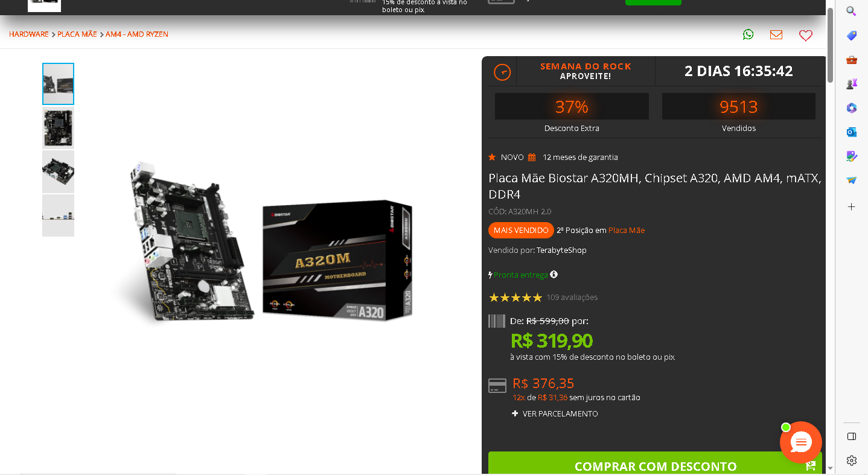Select the fourth thumbnail showing the rear ports
This screenshot has width=868, height=475.
point(58,215)
